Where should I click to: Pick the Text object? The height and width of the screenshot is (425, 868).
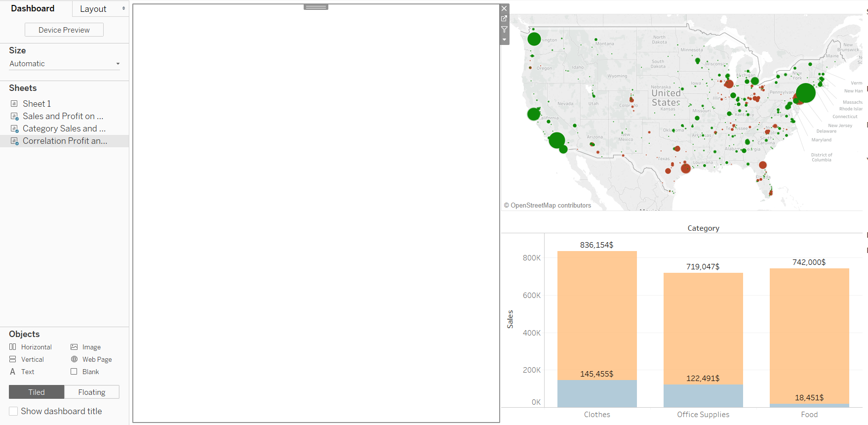[x=22, y=372]
